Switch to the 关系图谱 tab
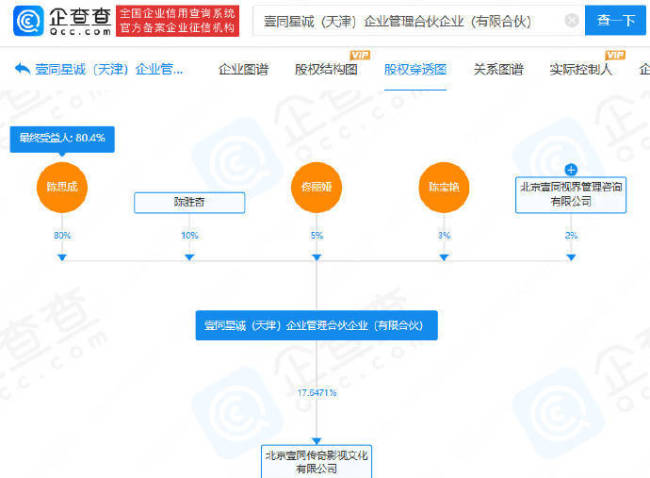Viewport: 650px width, 478px height. coord(498,69)
